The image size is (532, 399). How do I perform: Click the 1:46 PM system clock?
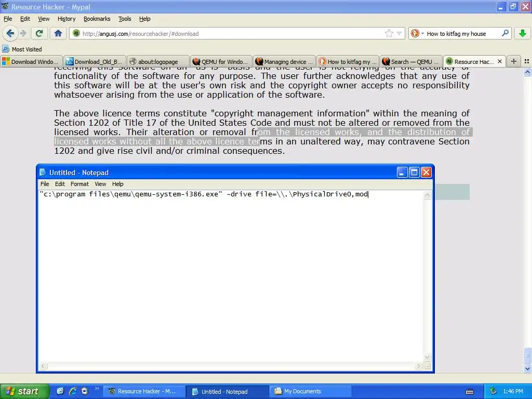pos(513,391)
